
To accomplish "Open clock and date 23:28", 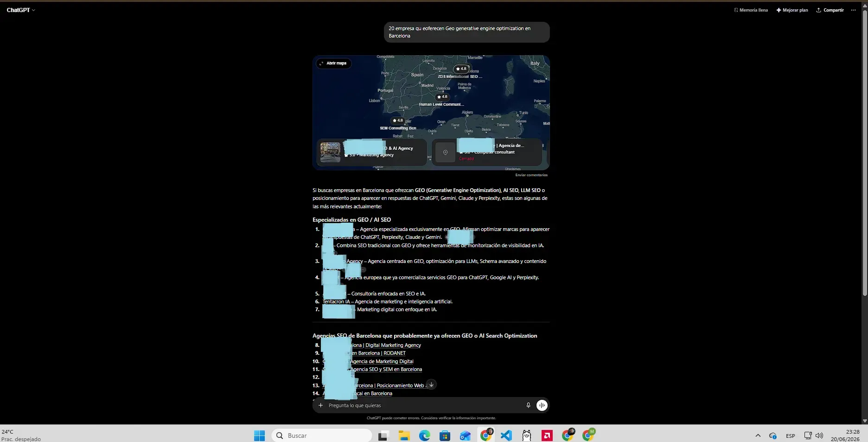I will tap(845, 435).
